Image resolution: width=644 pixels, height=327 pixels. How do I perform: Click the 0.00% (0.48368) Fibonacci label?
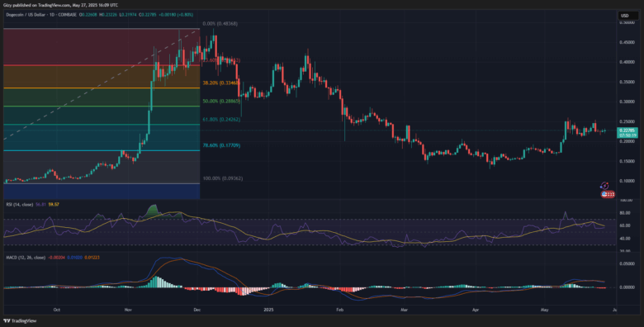click(x=220, y=24)
